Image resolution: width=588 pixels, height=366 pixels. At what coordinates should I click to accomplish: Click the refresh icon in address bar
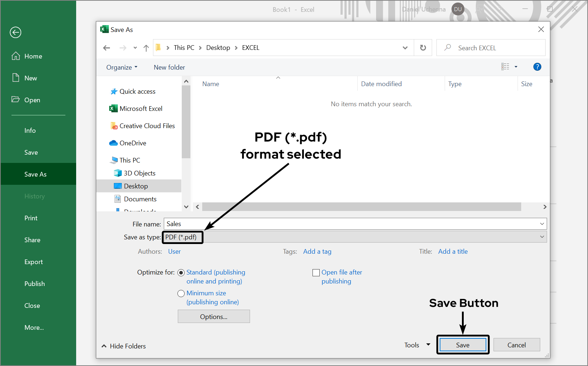[423, 47]
